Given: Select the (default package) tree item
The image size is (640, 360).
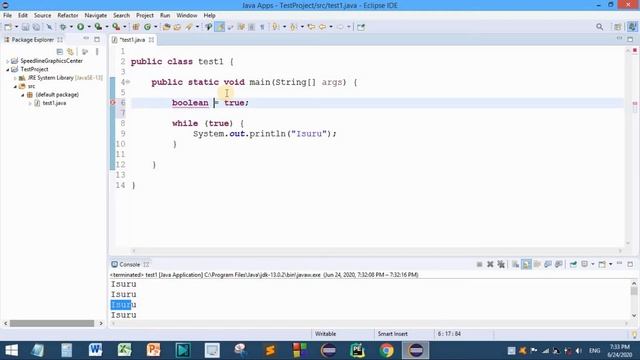Looking at the screenshot, I should pyautogui.click(x=57, y=95).
